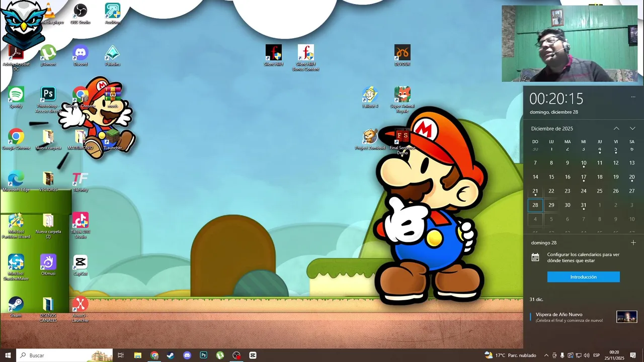Click the Diciembre de 2025 month header
This screenshot has width=644, height=362.
pyautogui.click(x=552, y=129)
